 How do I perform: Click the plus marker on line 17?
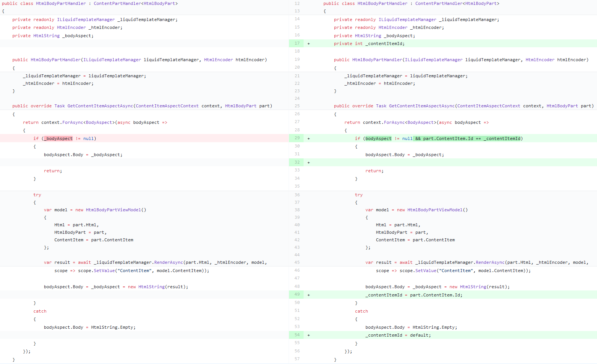point(308,44)
